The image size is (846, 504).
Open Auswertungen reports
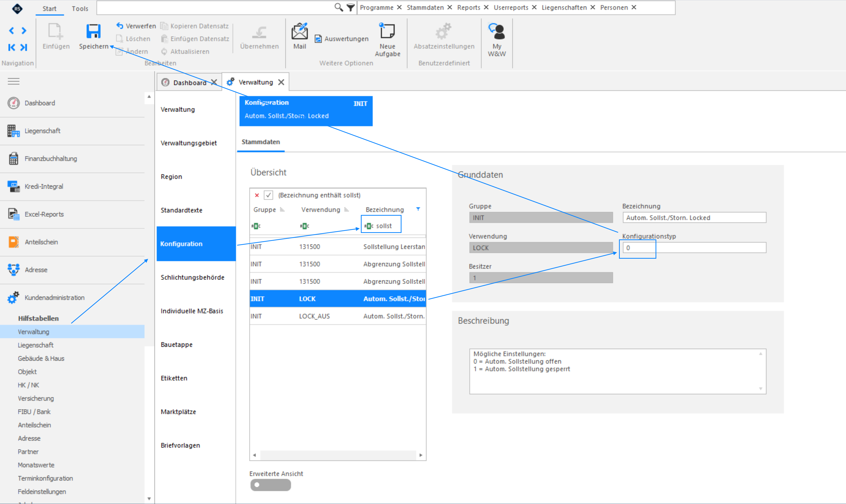342,39
